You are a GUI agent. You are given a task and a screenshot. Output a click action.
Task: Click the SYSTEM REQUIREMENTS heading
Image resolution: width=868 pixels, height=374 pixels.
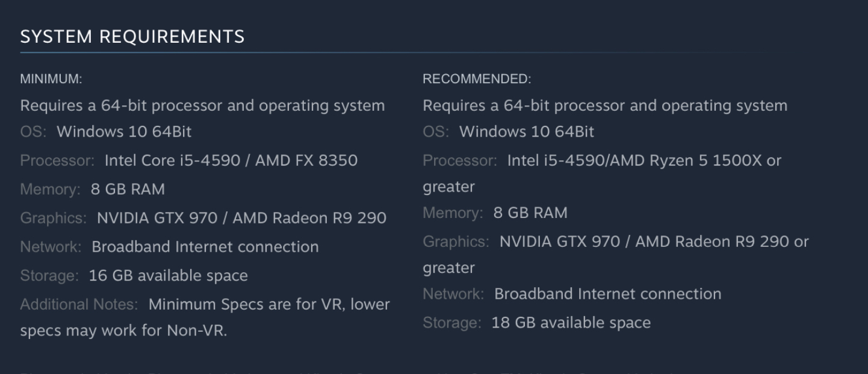[132, 37]
